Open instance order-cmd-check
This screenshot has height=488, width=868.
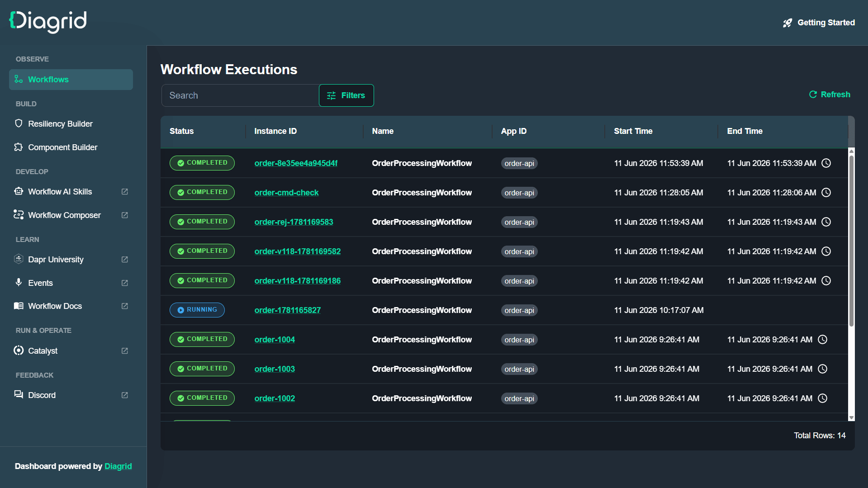point(286,193)
